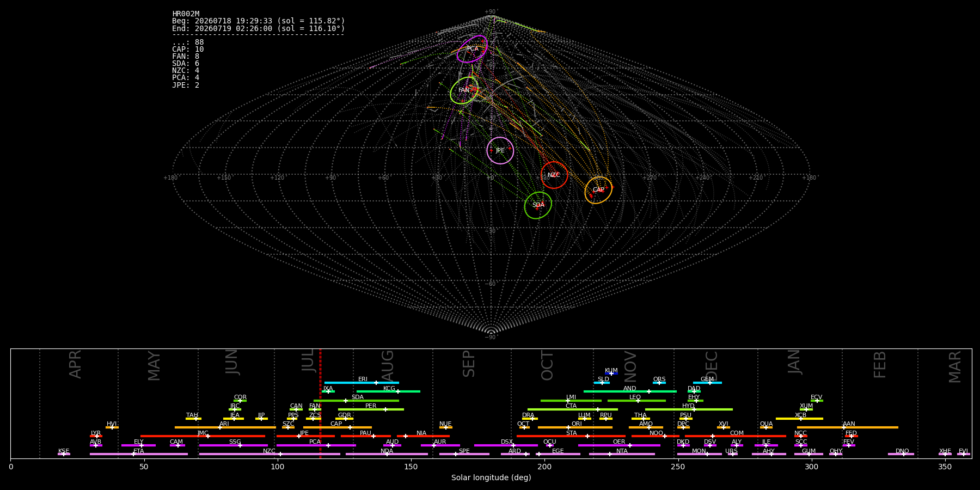This screenshot has height=490, width=980.
Task: Click the CAP count entry in the legend
Action: (x=188, y=50)
